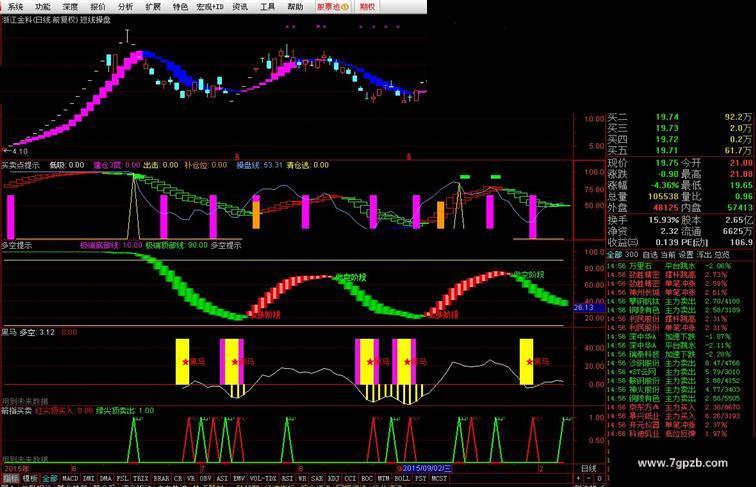Screen dimensions: 756x487
Task: Click the plus zoom-in button
Action: [579, 479]
